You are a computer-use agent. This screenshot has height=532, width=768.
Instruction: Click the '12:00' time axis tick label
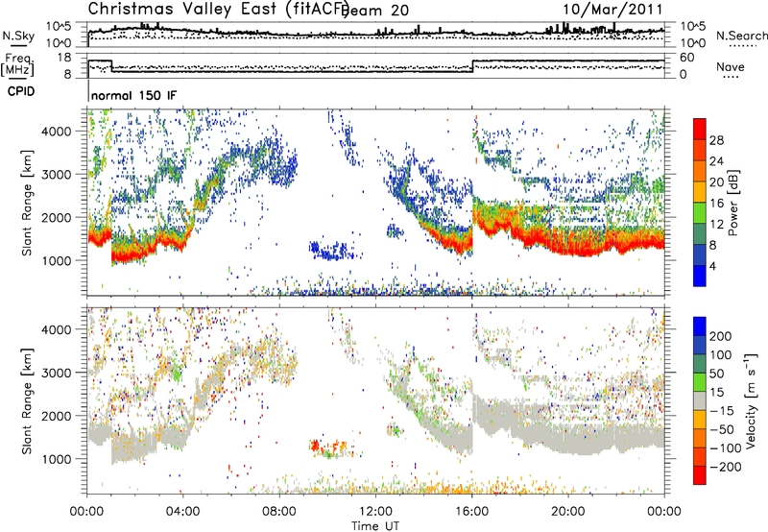pos(375,511)
